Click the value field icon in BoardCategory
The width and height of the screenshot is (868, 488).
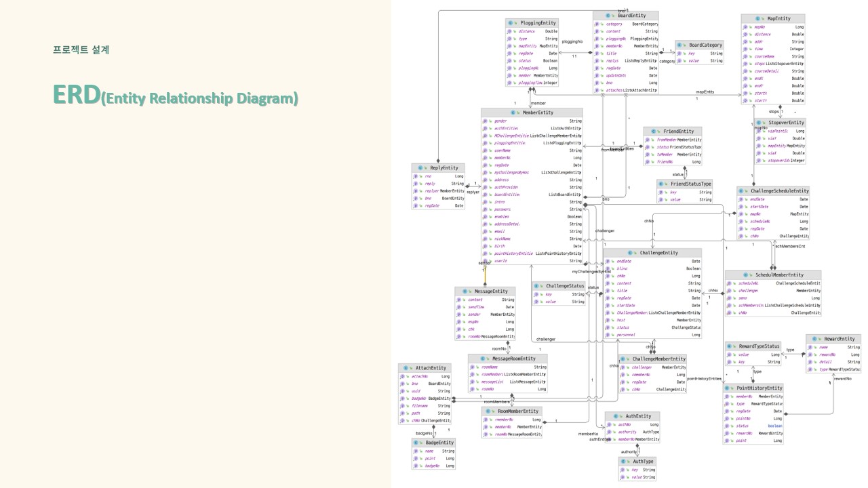(679, 60)
